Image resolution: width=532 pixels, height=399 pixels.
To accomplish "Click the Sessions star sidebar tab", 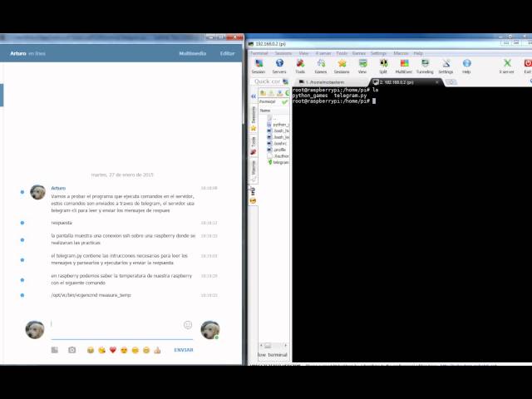I will [x=253, y=119].
